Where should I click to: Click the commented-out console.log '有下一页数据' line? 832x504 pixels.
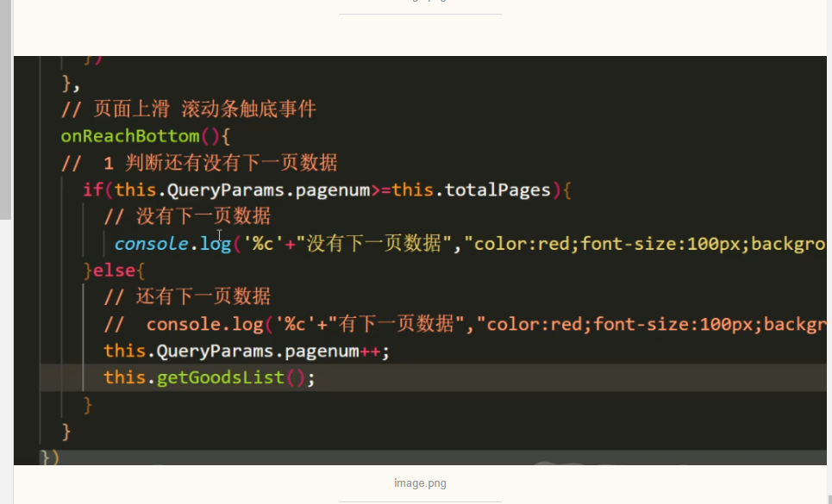(465, 324)
